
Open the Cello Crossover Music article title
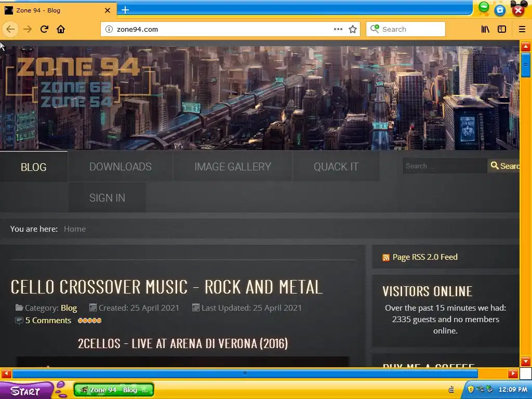coord(166,287)
